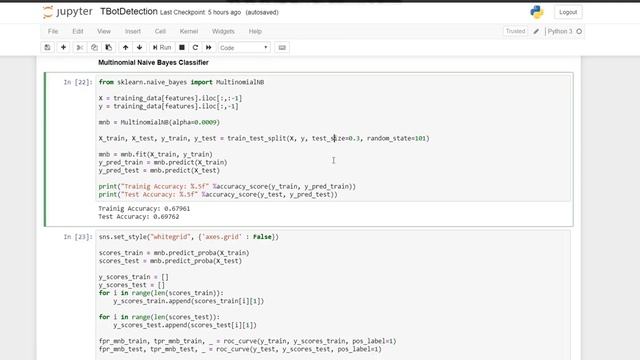The width and height of the screenshot is (640, 360).
Task: Click the mnb = MultinomialNB(alpha=0.0009) line
Action: coord(159,122)
